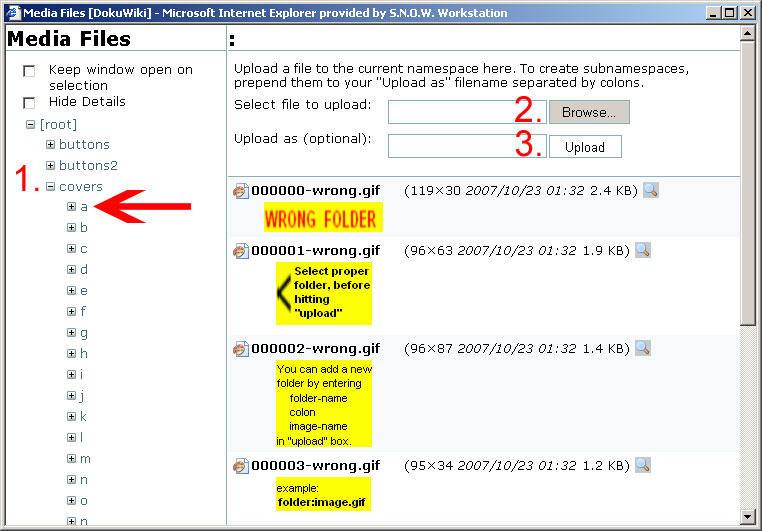This screenshot has width=762, height=531.
Task: Open the 'a' subfolder under covers
Action: (84, 207)
